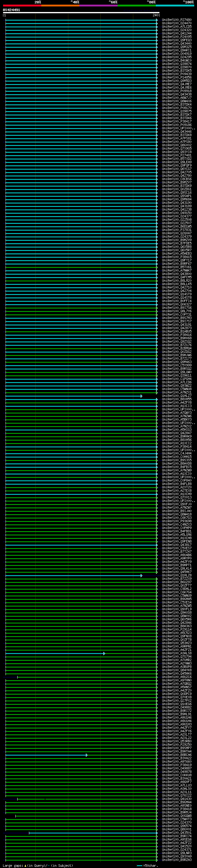Select the UniRef100_Q43817 label
The width and height of the screenshot is (197, 868).
176,545
